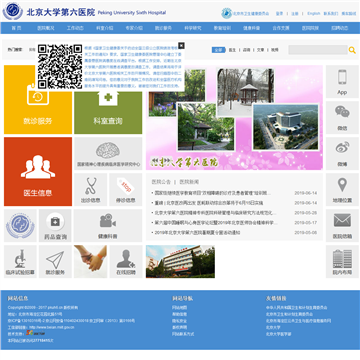This screenshot has width=360, height=360.
Task: Open the 科学研究 nav menu
Action: tap(193, 28)
